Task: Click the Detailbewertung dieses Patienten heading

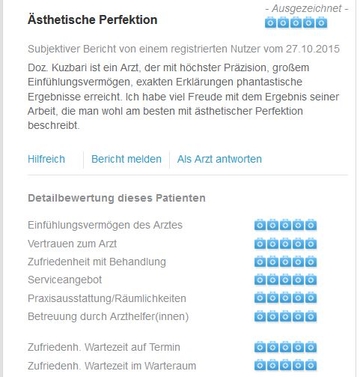Action: tap(116, 198)
